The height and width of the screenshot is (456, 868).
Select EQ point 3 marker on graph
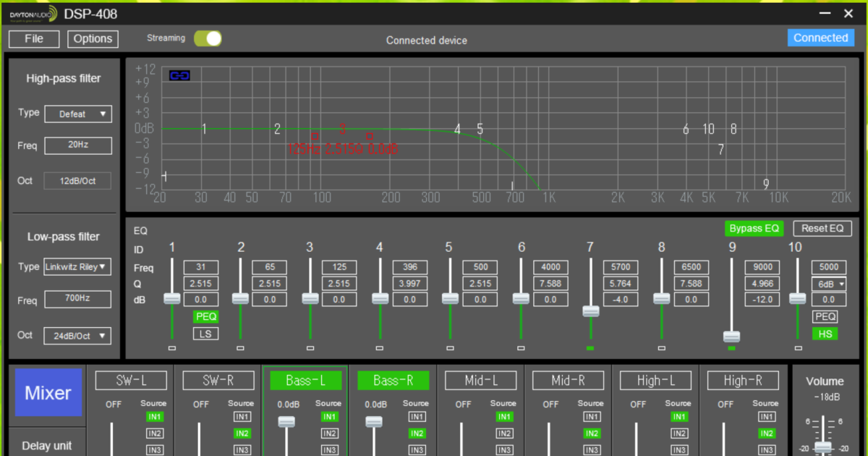[x=342, y=130]
